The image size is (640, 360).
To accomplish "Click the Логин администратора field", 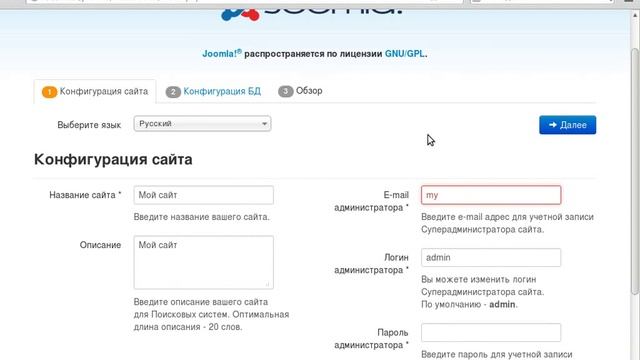I will tap(491, 258).
